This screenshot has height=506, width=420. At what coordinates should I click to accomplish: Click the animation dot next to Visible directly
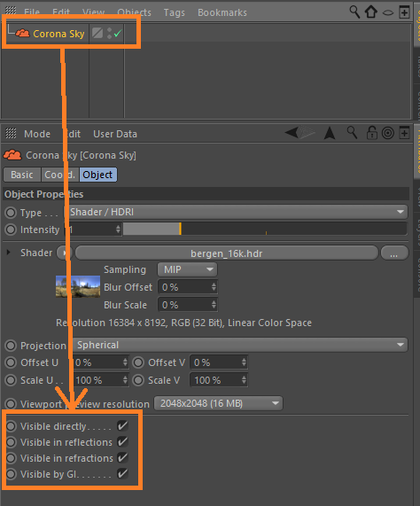(x=11, y=426)
